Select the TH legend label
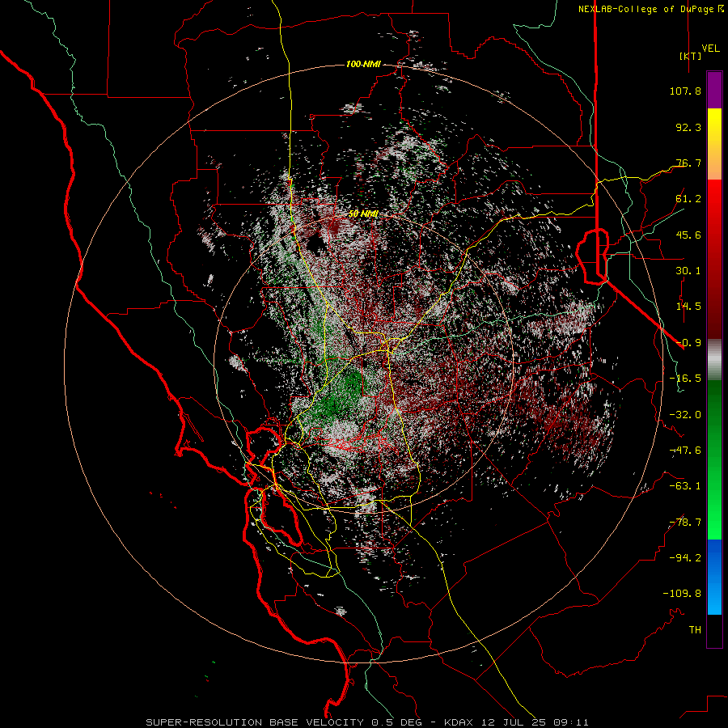The height and width of the screenshot is (728, 728). click(x=695, y=630)
